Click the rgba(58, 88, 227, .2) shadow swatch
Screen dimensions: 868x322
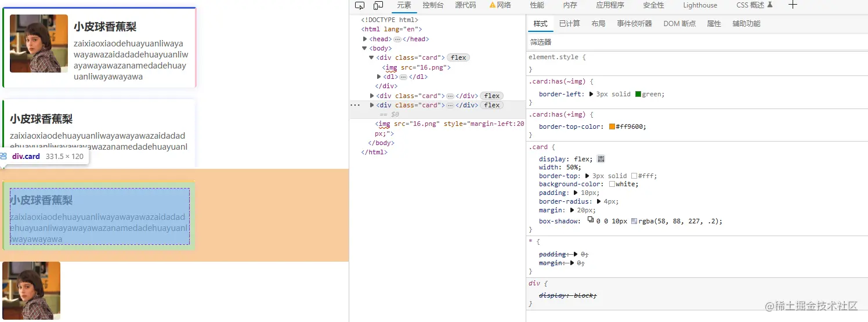(634, 221)
